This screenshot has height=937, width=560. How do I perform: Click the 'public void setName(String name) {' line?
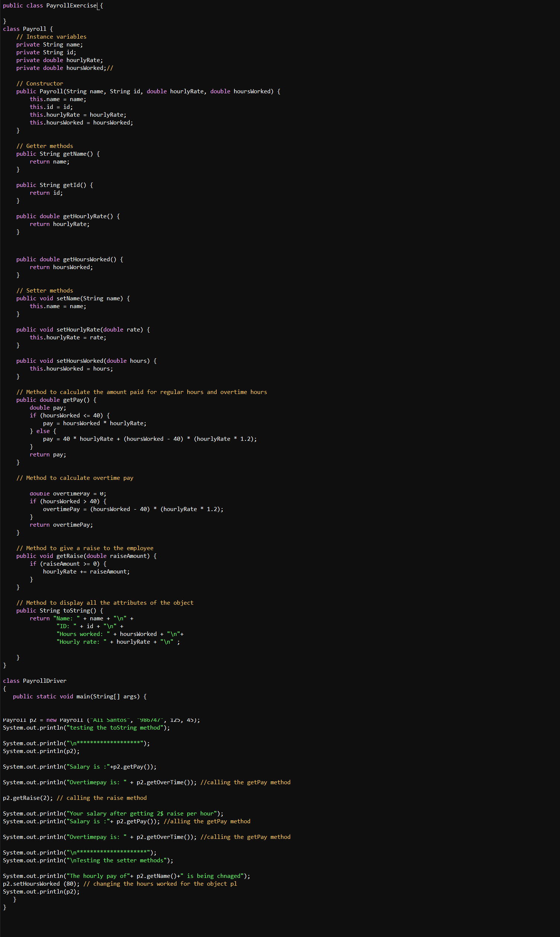pos(73,299)
